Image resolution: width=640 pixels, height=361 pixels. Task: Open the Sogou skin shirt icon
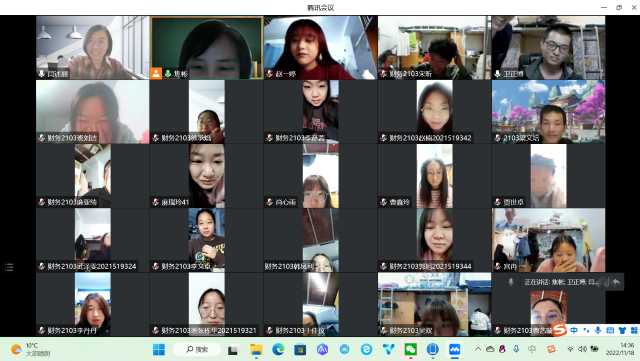[622, 330]
